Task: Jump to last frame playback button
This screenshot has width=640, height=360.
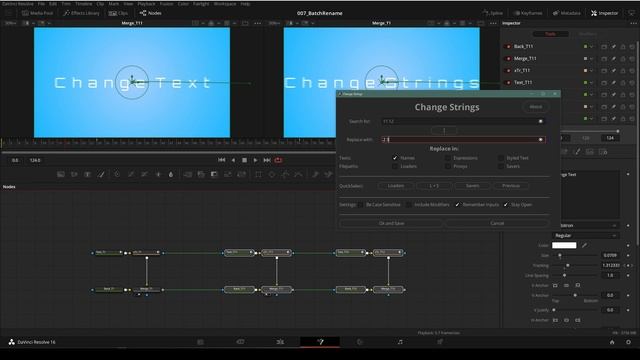Action: 267,160
